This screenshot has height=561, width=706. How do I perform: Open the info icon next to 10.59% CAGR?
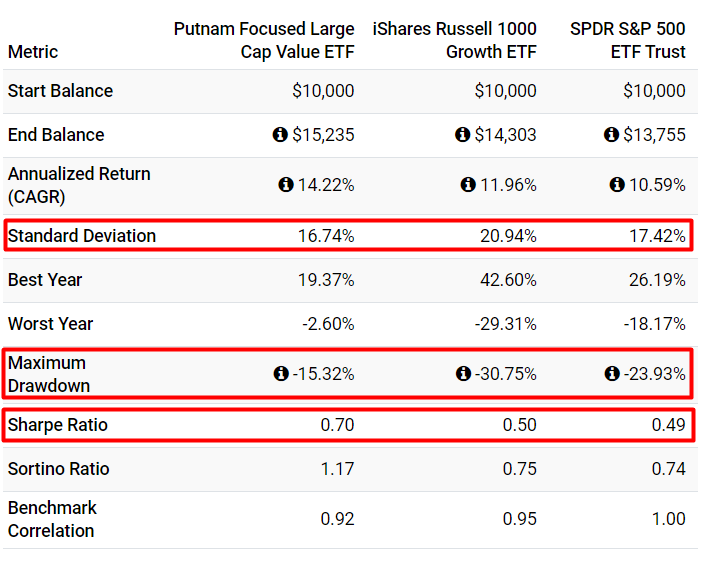pyautogui.click(x=617, y=185)
